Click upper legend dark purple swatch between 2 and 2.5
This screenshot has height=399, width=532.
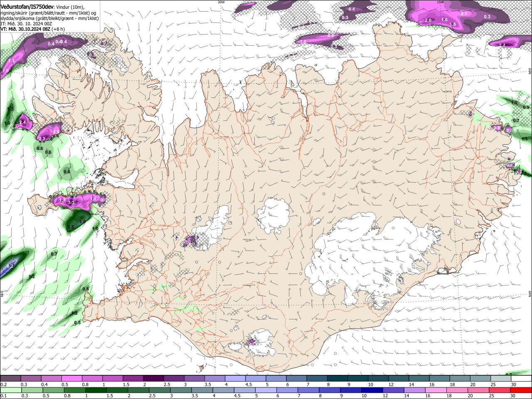point(153,379)
